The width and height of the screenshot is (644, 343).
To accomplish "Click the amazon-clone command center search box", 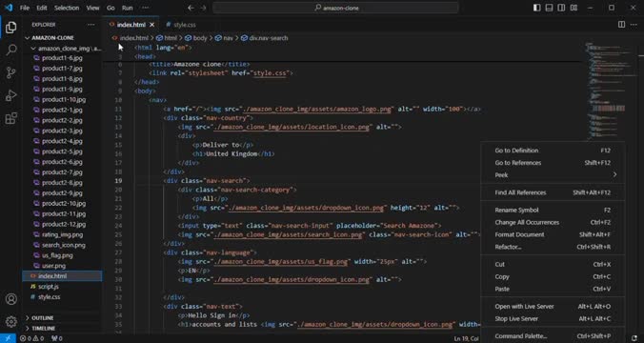I will [335, 8].
